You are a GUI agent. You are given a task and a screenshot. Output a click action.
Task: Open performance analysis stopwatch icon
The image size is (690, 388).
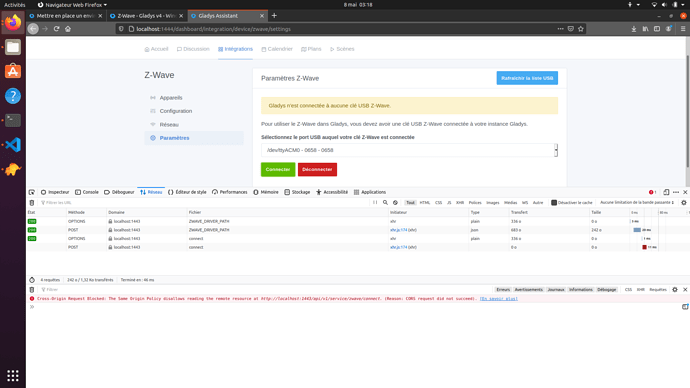(x=32, y=280)
